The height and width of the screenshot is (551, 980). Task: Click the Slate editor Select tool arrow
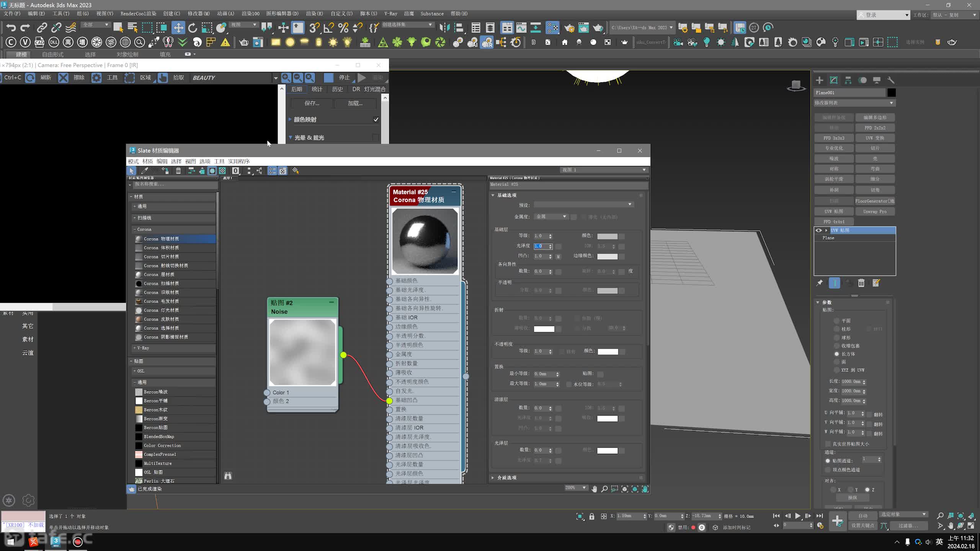[x=132, y=171]
